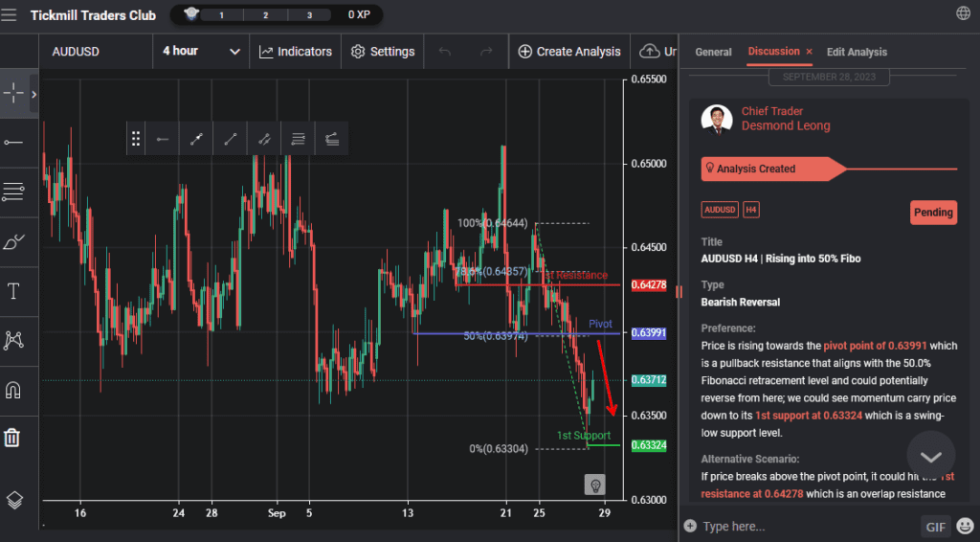Grab the floating toolbar drag handle
The width and height of the screenshot is (980, 542).
tap(136, 139)
